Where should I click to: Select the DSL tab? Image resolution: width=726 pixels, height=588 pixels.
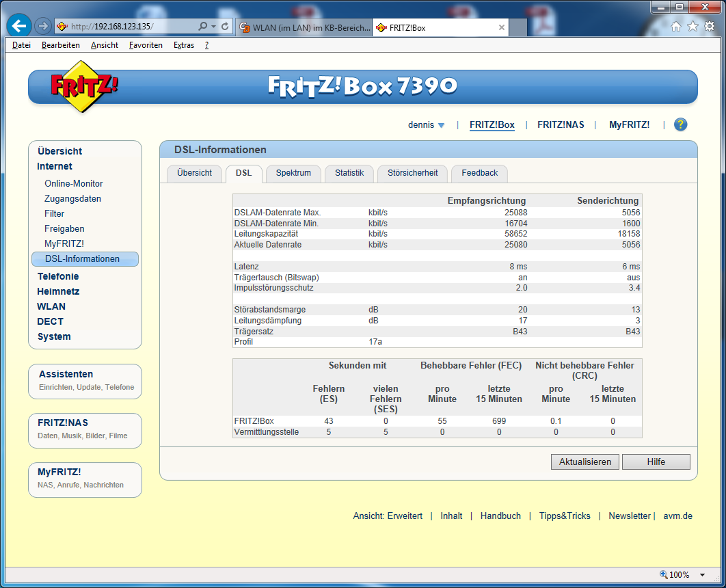pos(243,173)
